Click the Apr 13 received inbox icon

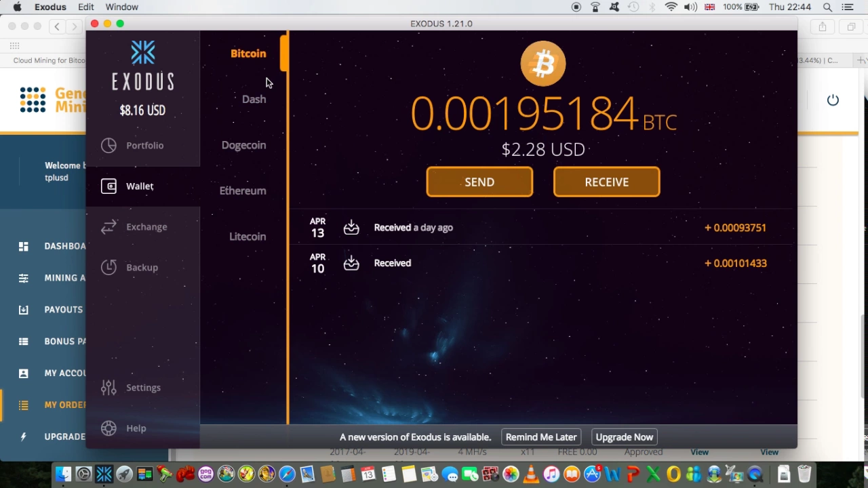[x=351, y=228]
